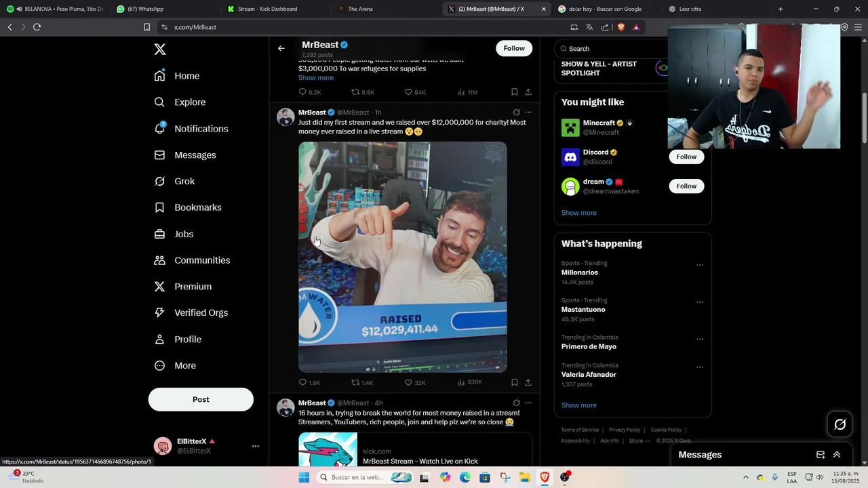Click Show more on the top post

click(x=316, y=77)
